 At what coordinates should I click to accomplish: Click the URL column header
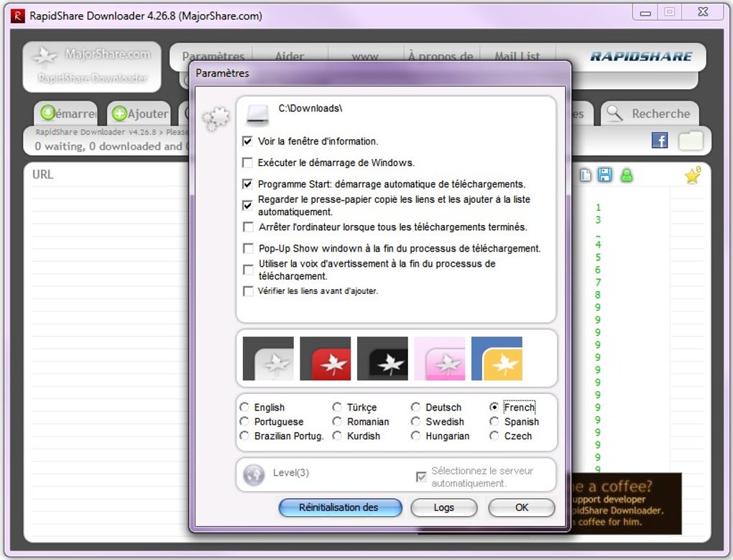(43, 175)
